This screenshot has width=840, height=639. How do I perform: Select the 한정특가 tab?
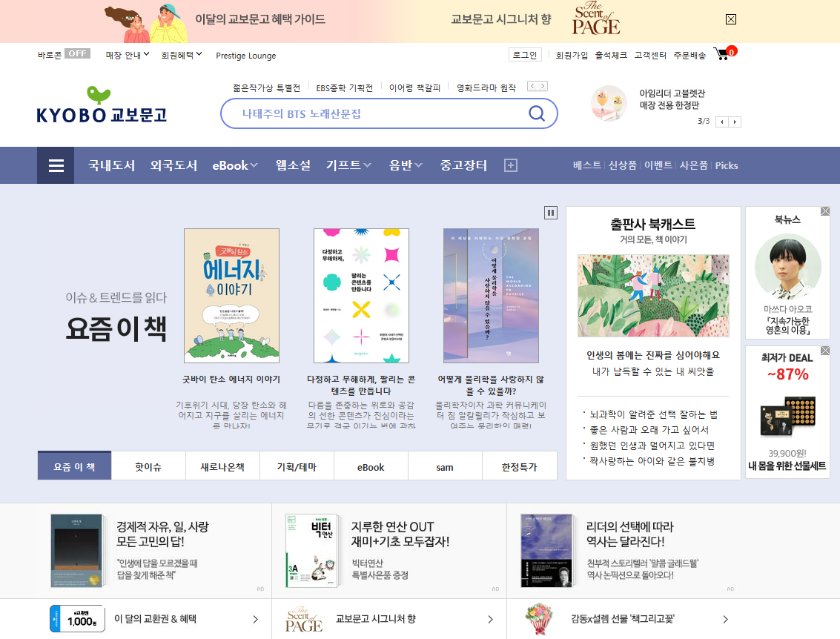pyautogui.click(x=519, y=467)
